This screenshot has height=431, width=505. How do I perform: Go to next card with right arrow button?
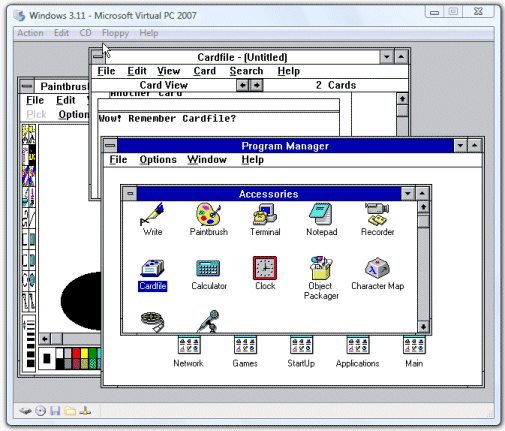(x=256, y=85)
